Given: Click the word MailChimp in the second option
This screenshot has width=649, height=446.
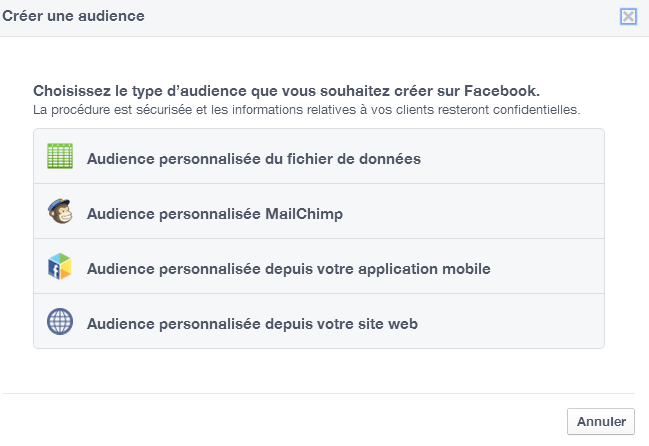Looking at the screenshot, I should tap(304, 214).
